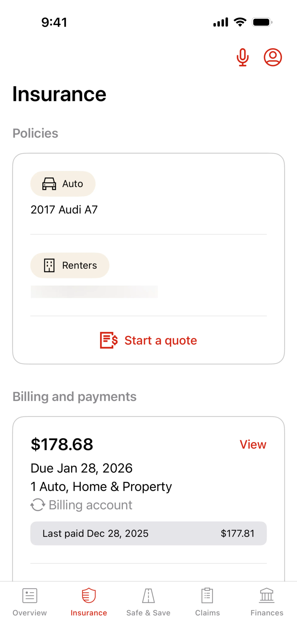This screenshot has width=297, height=644.
Task: Tap the Finances bank building icon
Action: (x=267, y=596)
